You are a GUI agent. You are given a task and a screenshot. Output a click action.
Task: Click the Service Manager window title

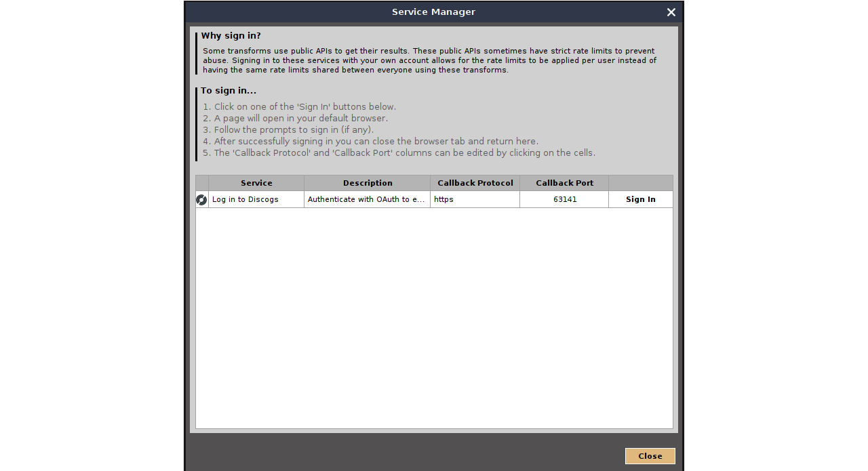click(433, 12)
